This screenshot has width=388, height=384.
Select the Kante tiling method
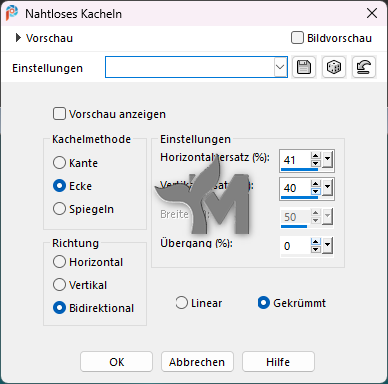pos(59,163)
